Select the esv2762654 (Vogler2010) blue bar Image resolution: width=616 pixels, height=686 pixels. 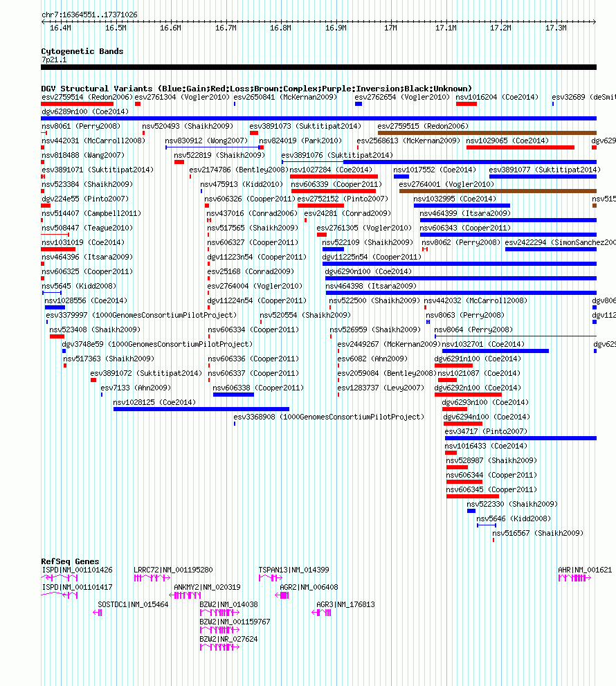pyautogui.click(x=359, y=104)
